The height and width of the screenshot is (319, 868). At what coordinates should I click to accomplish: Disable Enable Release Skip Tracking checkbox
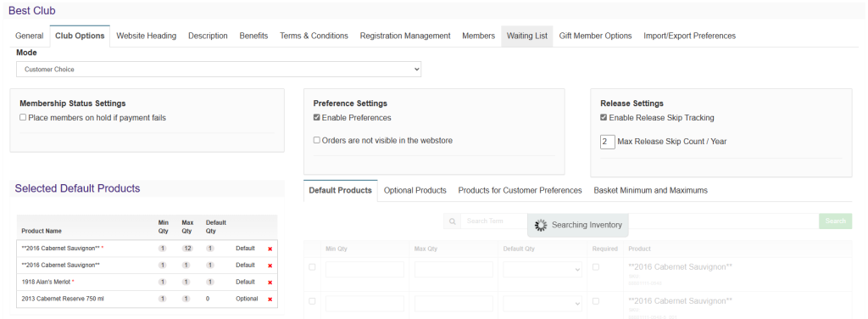point(604,117)
